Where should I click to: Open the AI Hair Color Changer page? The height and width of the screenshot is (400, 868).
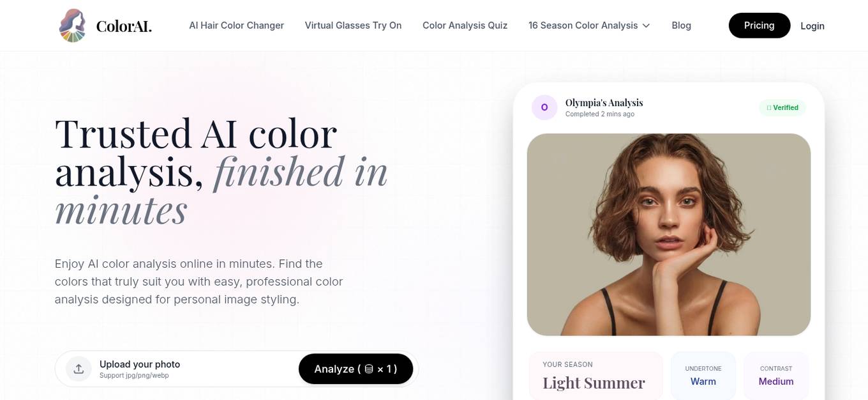[236, 26]
